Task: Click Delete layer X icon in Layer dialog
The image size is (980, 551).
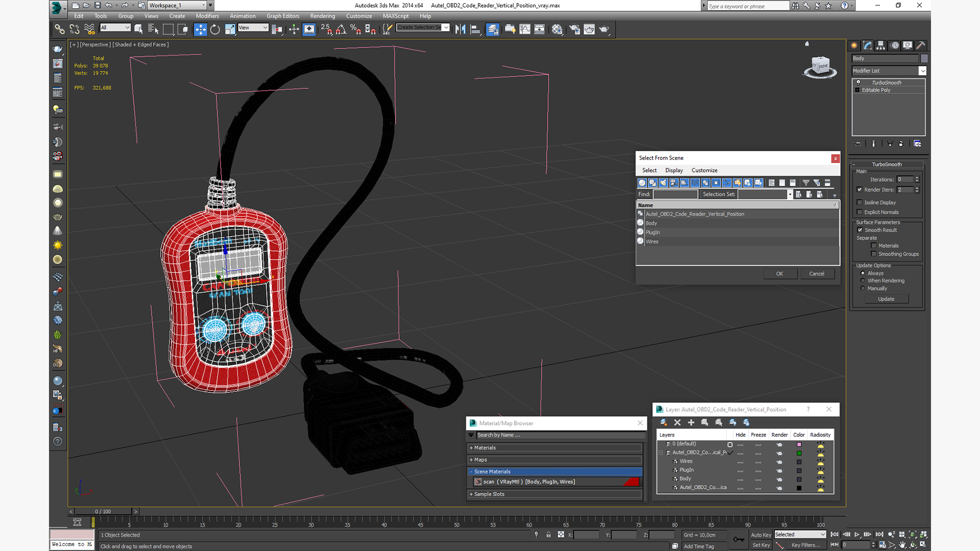Action: [677, 422]
